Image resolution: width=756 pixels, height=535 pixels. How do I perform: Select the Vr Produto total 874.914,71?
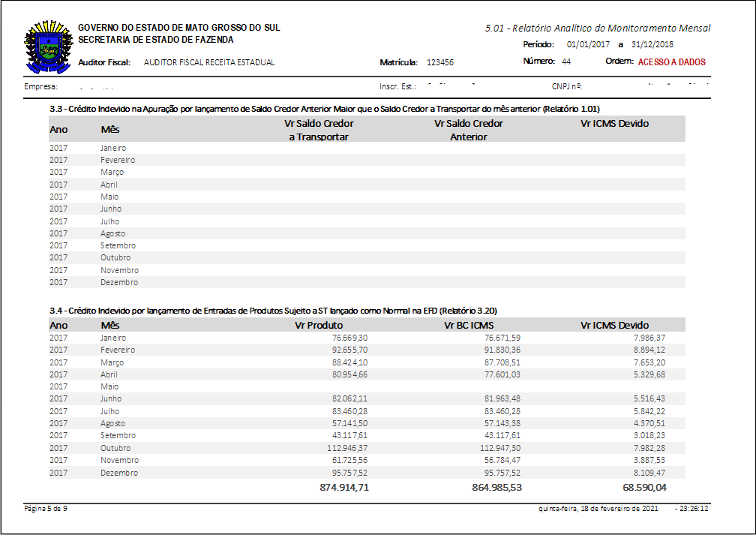click(x=333, y=487)
